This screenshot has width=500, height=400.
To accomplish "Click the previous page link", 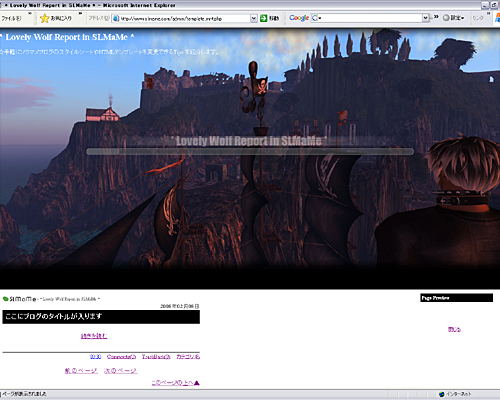I will pyautogui.click(x=81, y=371).
